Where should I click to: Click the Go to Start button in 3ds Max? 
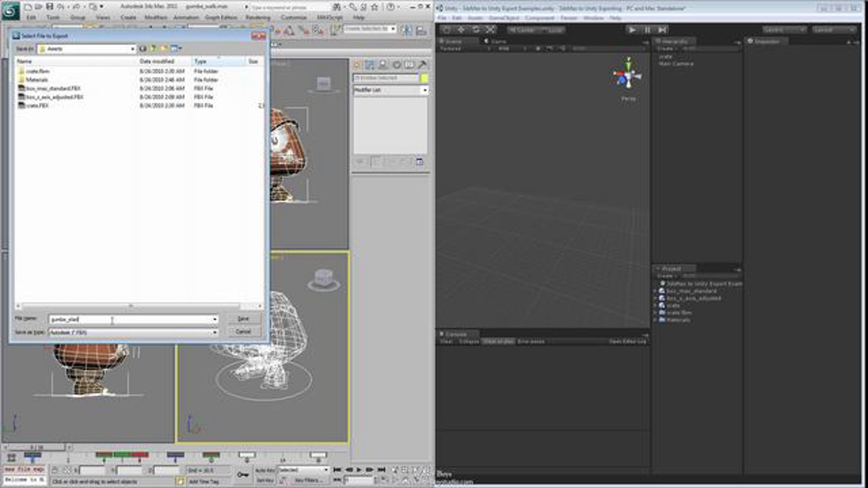pyautogui.click(x=337, y=470)
